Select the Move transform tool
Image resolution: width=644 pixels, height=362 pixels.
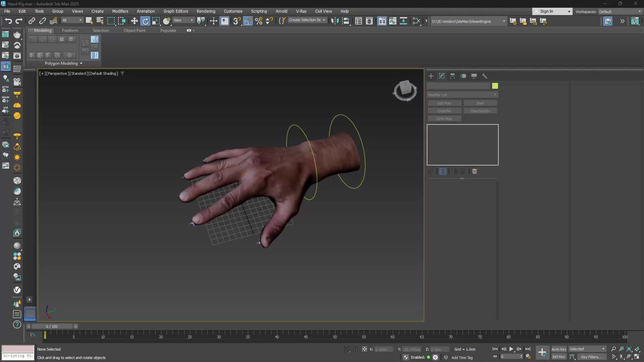[134, 21]
